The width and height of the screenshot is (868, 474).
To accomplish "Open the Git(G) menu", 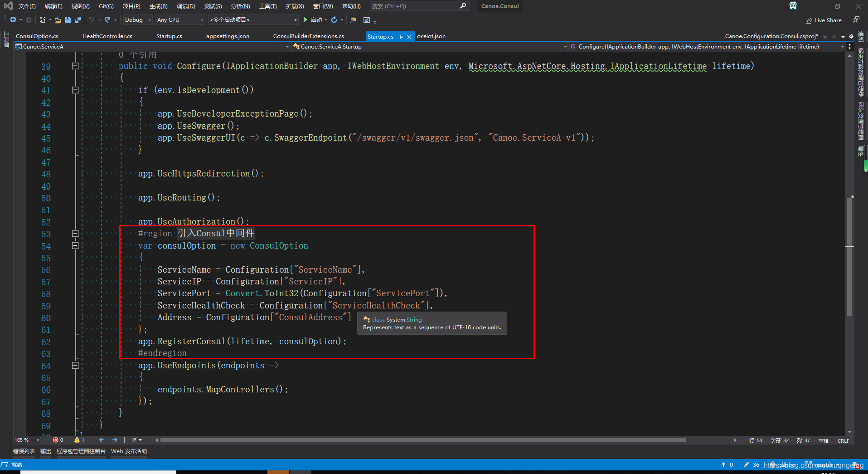I will click(106, 6).
